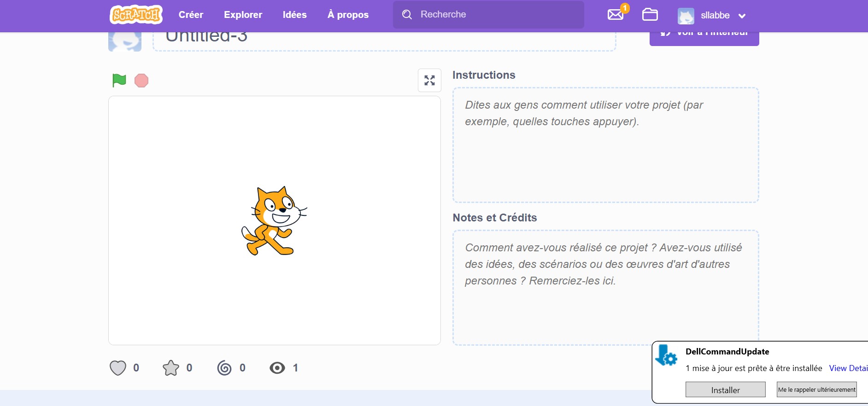Click Me le rappeler ultérieurement button
868x406 pixels.
click(x=816, y=389)
